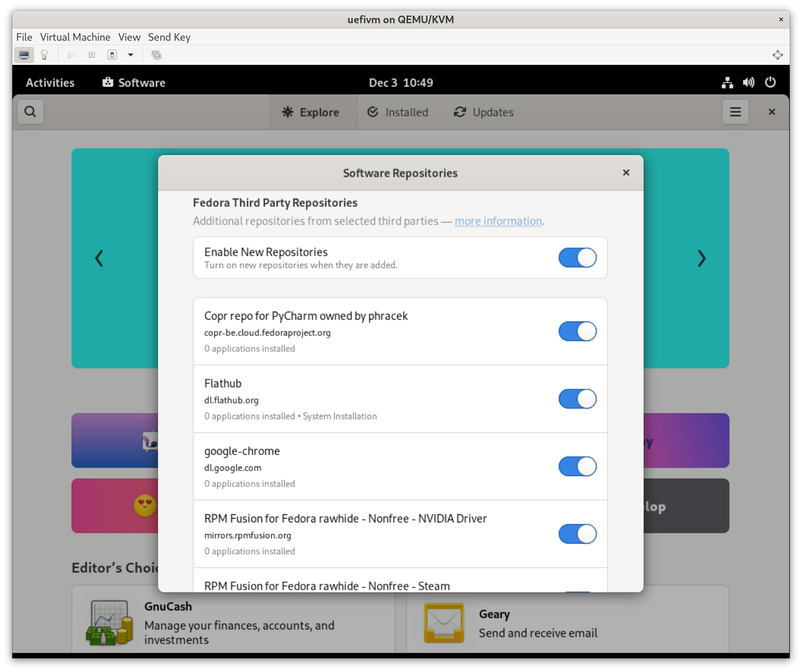Open the View menu

click(129, 37)
